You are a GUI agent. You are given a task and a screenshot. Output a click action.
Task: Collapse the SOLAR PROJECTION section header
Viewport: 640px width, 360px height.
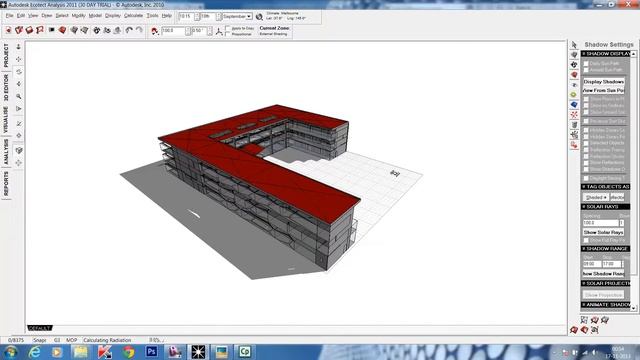(x=606, y=283)
